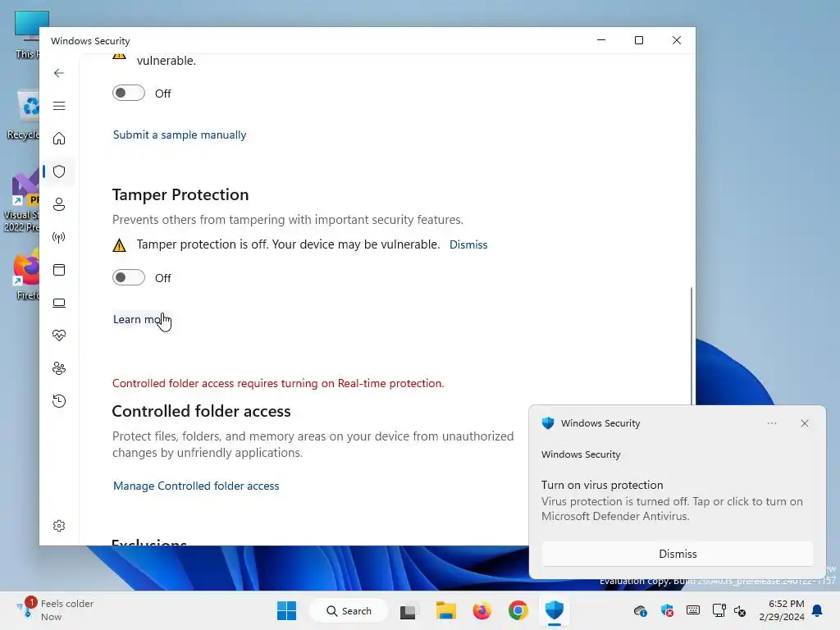Click the OneDrive cloud tray icon
840x630 pixels.
[640, 610]
